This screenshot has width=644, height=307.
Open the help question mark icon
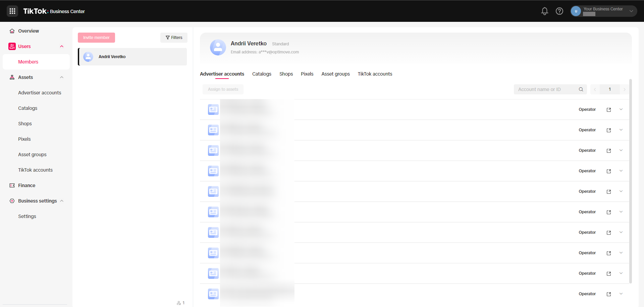pyautogui.click(x=559, y=11)
